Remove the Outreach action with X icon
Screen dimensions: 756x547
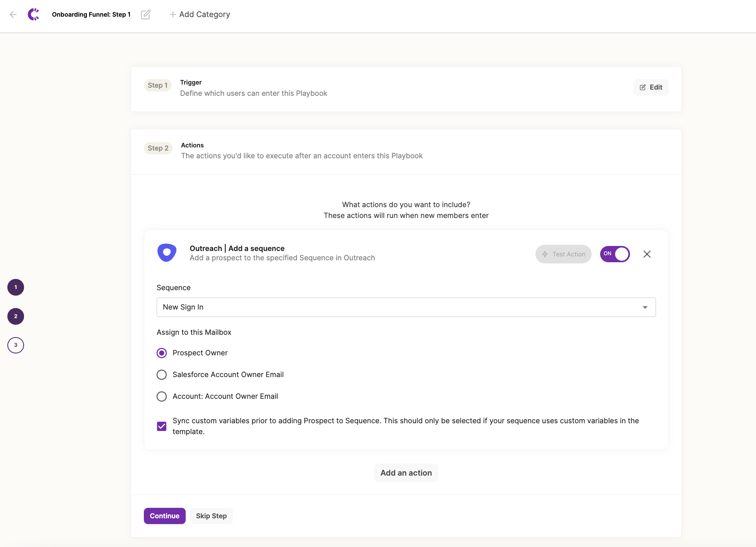point(647,254)
